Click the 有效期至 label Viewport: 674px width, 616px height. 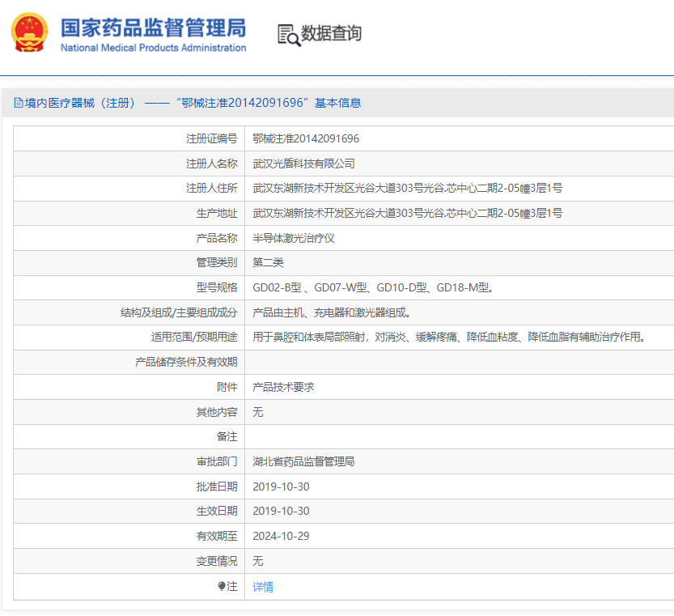[x=217, y=536]
